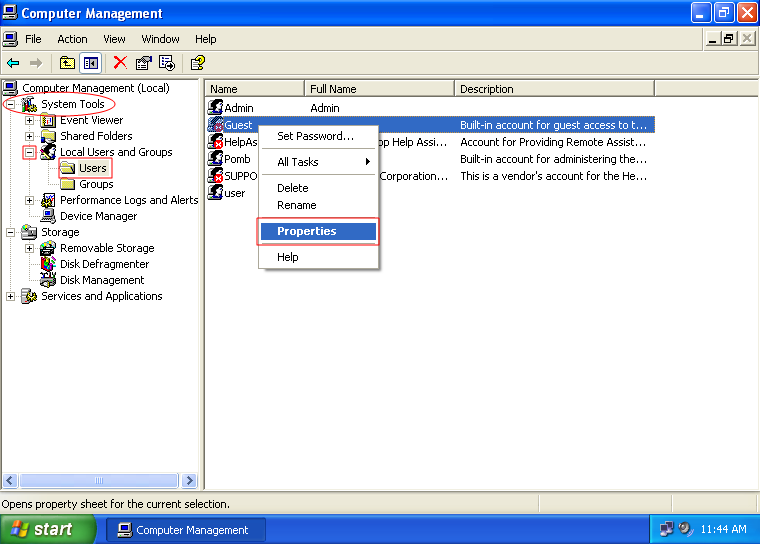Image resolution: width=760 pixels, height=544 pixels.
Task: Select the Device Manager tree icon
Action: coord(48,216)
